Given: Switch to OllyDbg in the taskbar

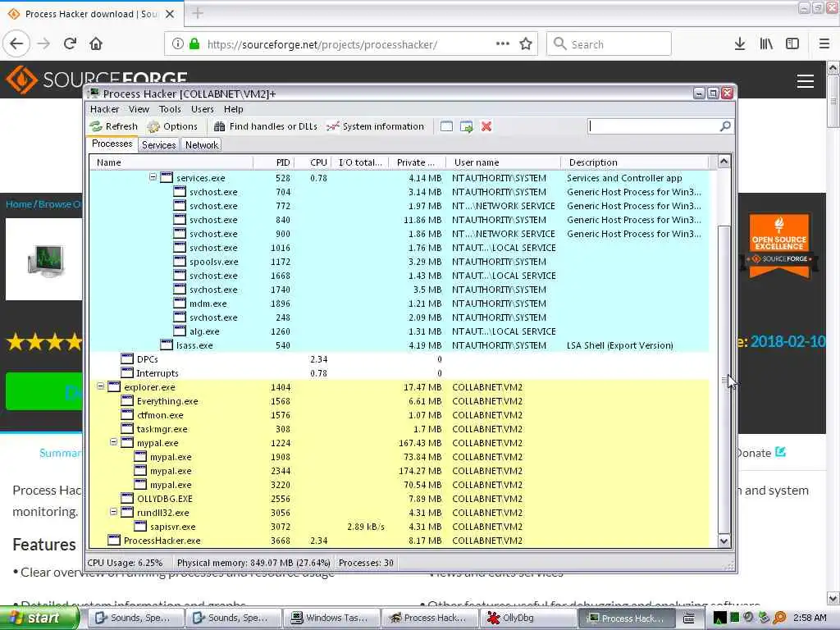Looking at the screenshot, I should point(528,619).
